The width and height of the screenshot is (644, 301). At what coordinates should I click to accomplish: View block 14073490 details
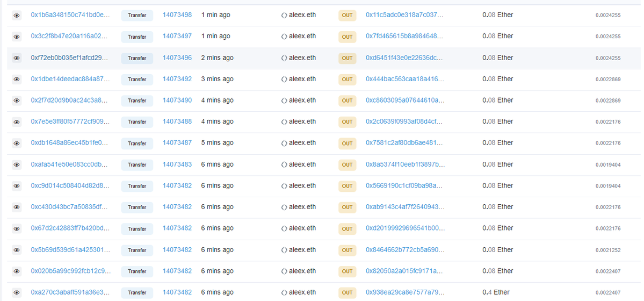pyautogui.click(x=177, y=101)
